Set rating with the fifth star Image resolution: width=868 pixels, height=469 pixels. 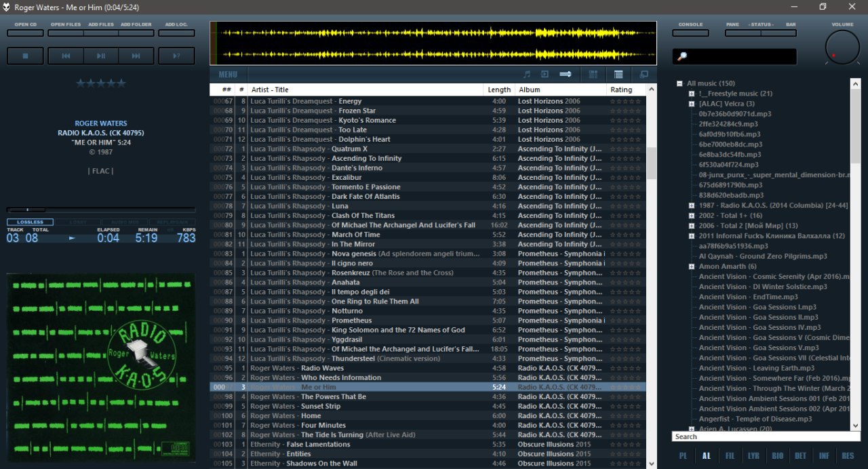tap(121, 83)
